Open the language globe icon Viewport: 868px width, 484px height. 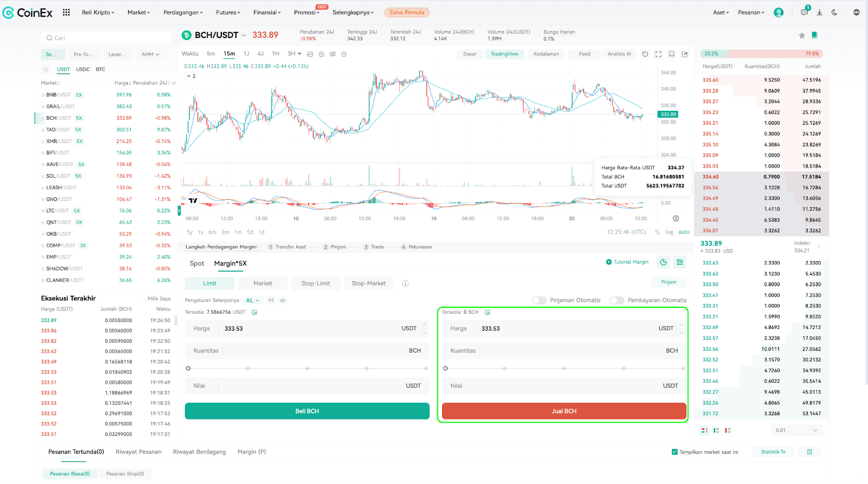pos(857,12)
